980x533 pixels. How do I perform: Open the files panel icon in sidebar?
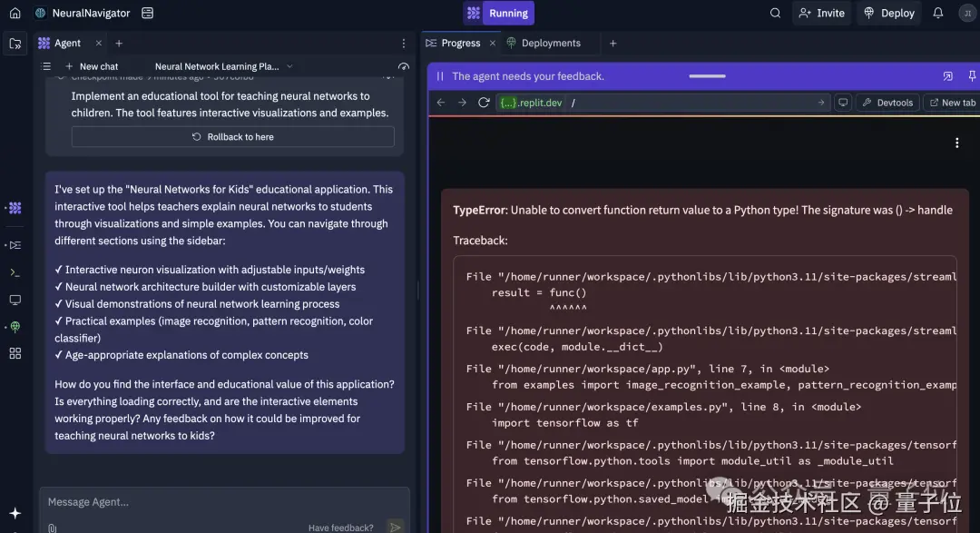click(x=15, y=44)
